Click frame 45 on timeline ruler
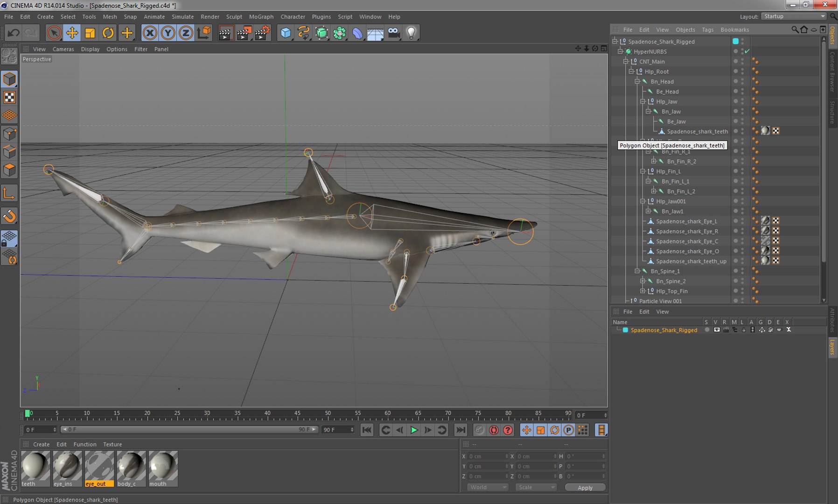 coord(297,414)
